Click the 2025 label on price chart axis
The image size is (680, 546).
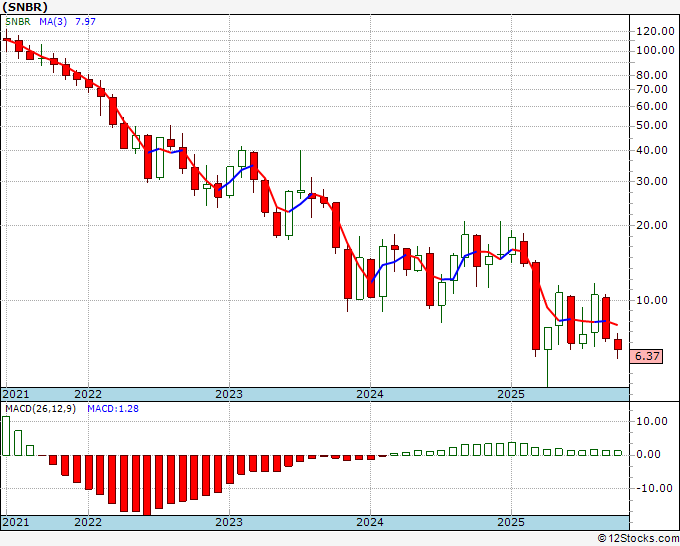pos(511,394)
